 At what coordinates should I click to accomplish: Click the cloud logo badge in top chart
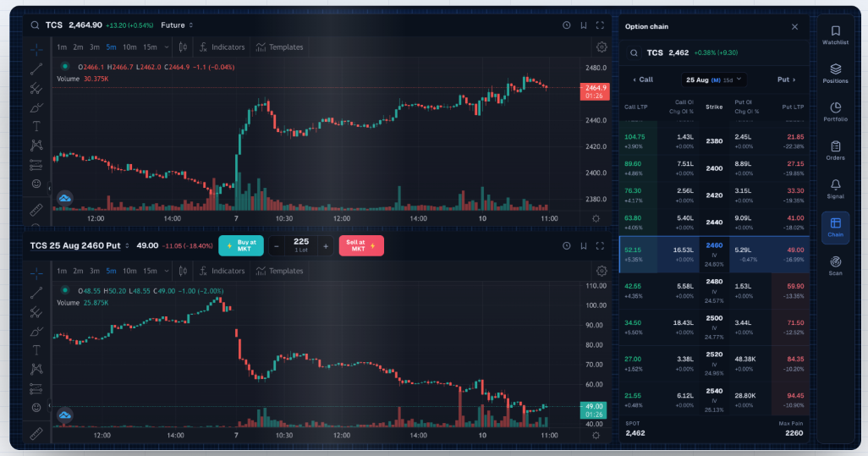tap(65, 198)
